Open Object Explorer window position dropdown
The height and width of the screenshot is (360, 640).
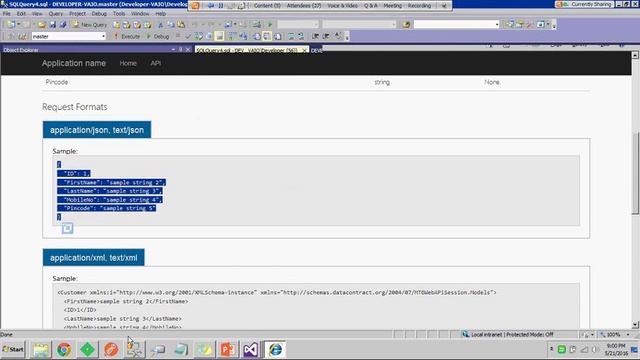173,49
